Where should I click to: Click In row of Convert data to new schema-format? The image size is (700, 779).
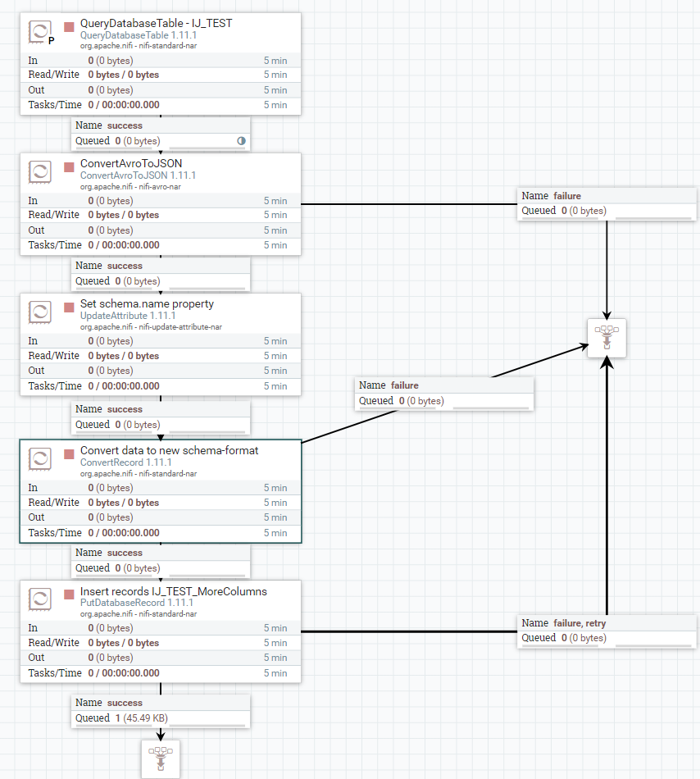tap(161, 488)
